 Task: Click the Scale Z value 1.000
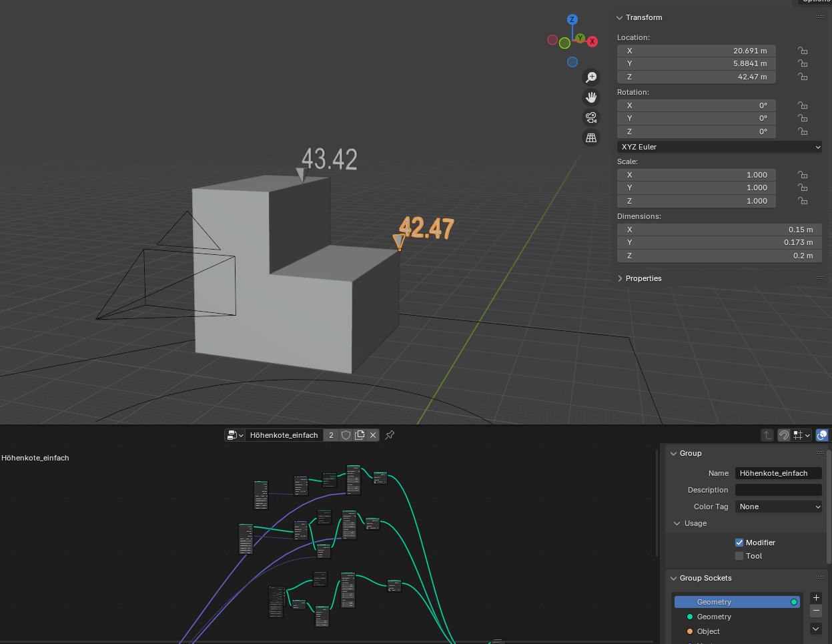(x=697, y=201)
